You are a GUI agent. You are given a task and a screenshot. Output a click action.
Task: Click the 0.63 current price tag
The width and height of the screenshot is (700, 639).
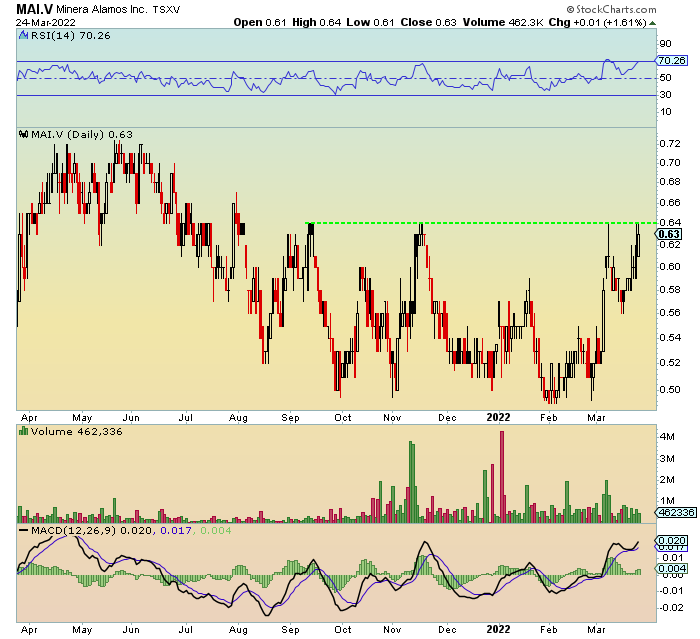(669, 234)
